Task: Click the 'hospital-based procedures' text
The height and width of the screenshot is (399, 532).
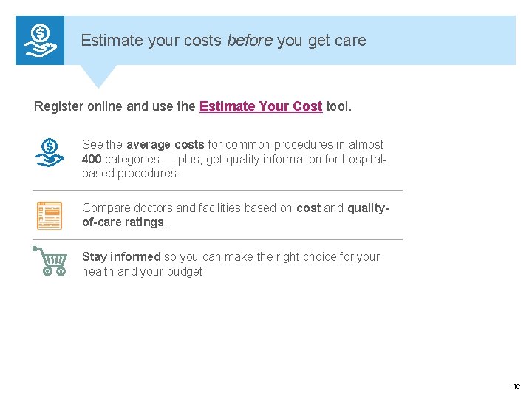Action: click(x=130, y=174)
